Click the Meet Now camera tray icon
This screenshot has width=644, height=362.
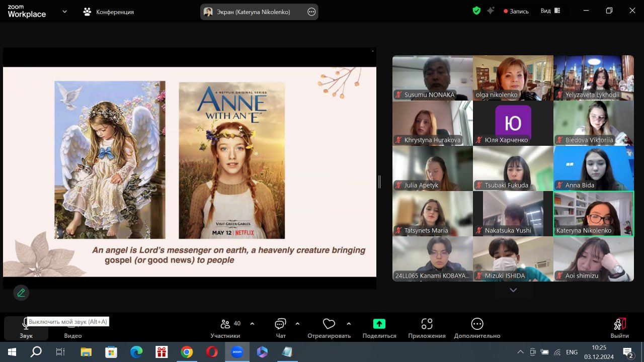(533, 352)
